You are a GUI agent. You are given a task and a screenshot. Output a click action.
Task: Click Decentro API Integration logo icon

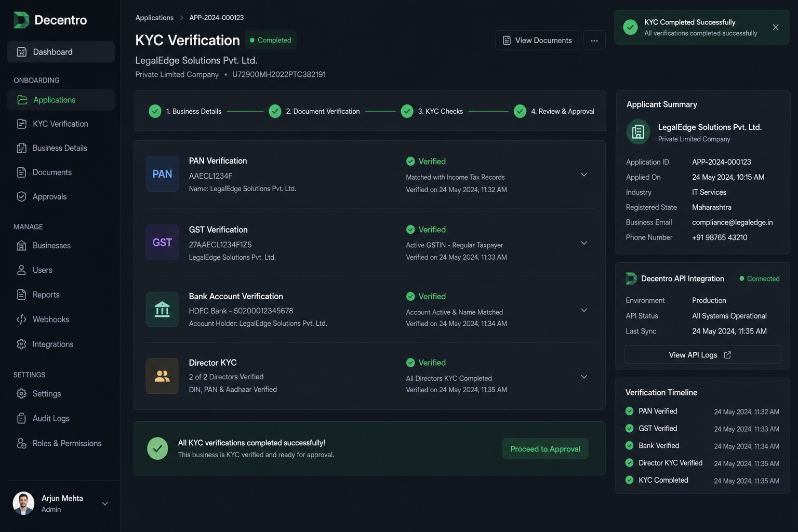[x=631, y=278]
